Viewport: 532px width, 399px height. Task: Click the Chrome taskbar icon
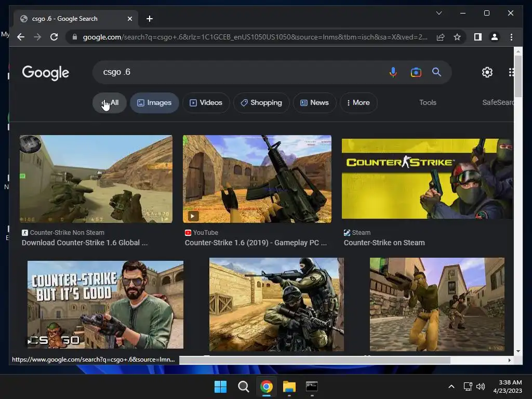[x=267, y=387]
